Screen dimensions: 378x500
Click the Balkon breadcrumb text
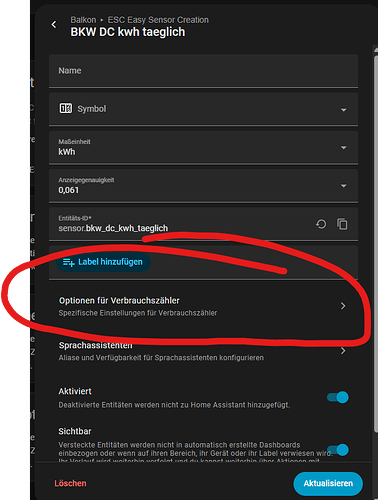pos(83,20)
